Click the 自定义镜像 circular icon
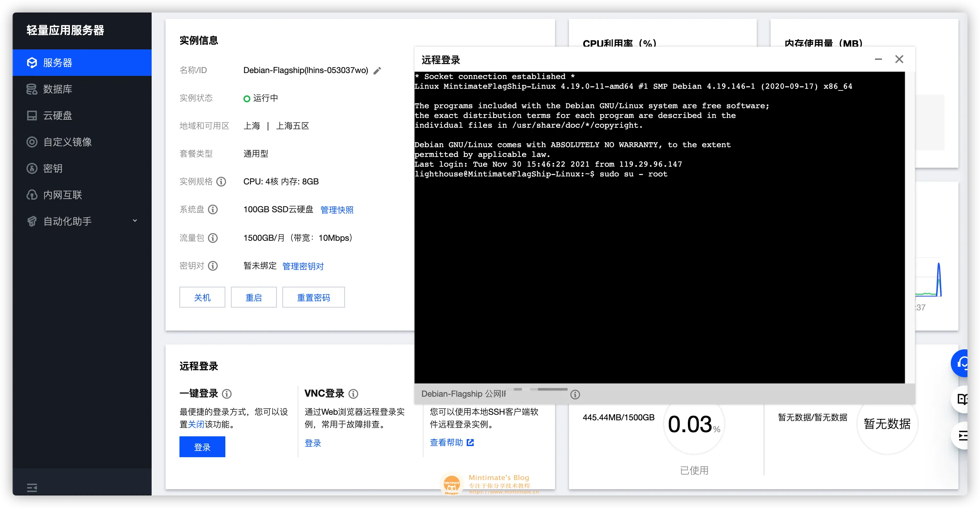Viewport: 980px width, 508px height. click(x=32, y=142)
